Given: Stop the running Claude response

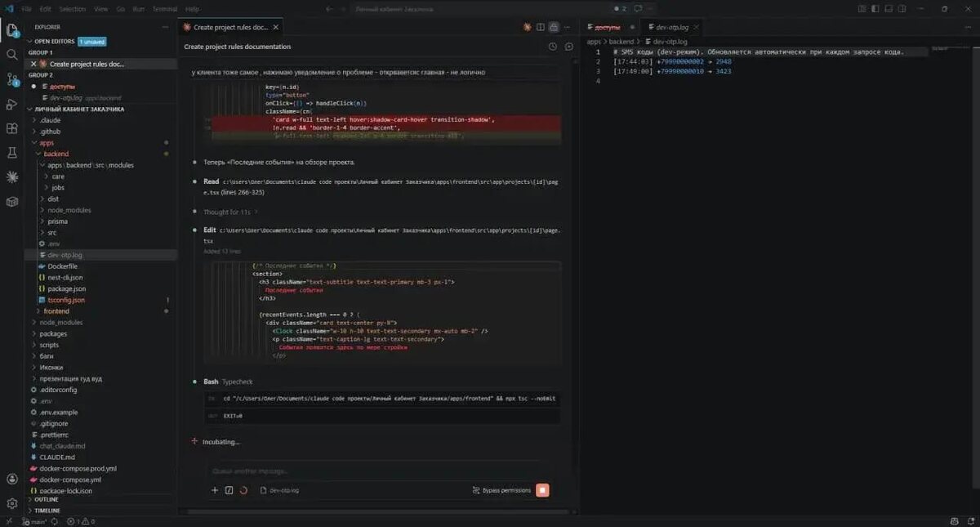Looking at the screenshot, I should point(543,490).
